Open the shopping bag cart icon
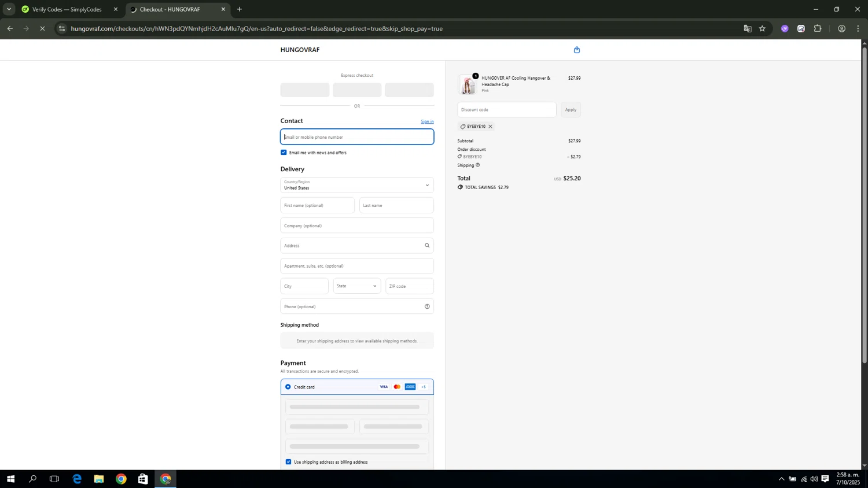 click(x=576, y=50)
